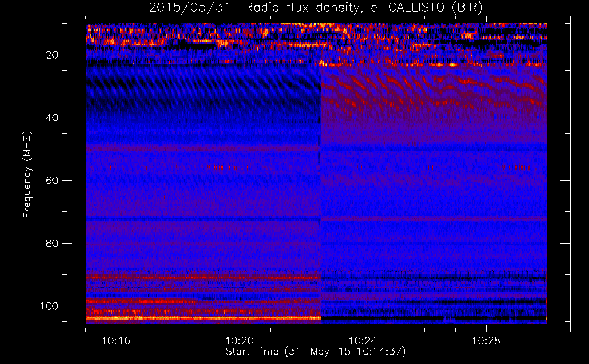Click the '80' frequency tick label
The height and width of the screenshot is (364, 589).
(x=52, y=244)
